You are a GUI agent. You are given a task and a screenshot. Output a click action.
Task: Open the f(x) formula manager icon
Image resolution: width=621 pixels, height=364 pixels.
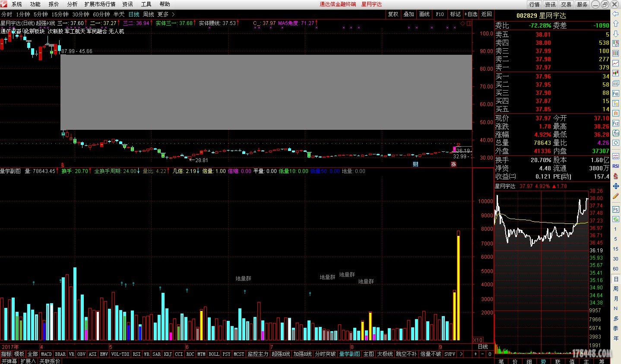coord(616,133)
